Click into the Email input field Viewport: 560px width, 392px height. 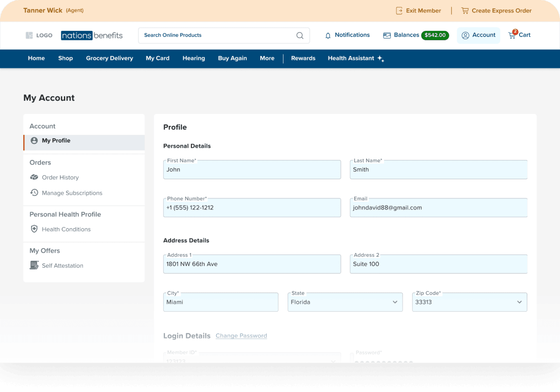[x=438, y=208]
